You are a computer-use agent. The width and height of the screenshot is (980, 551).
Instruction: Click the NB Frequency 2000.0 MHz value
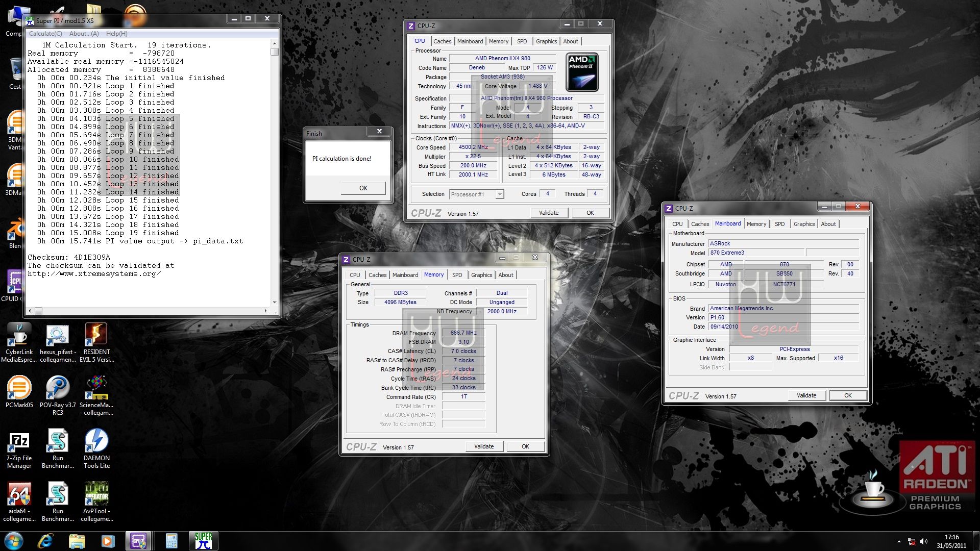coord(502,312)
